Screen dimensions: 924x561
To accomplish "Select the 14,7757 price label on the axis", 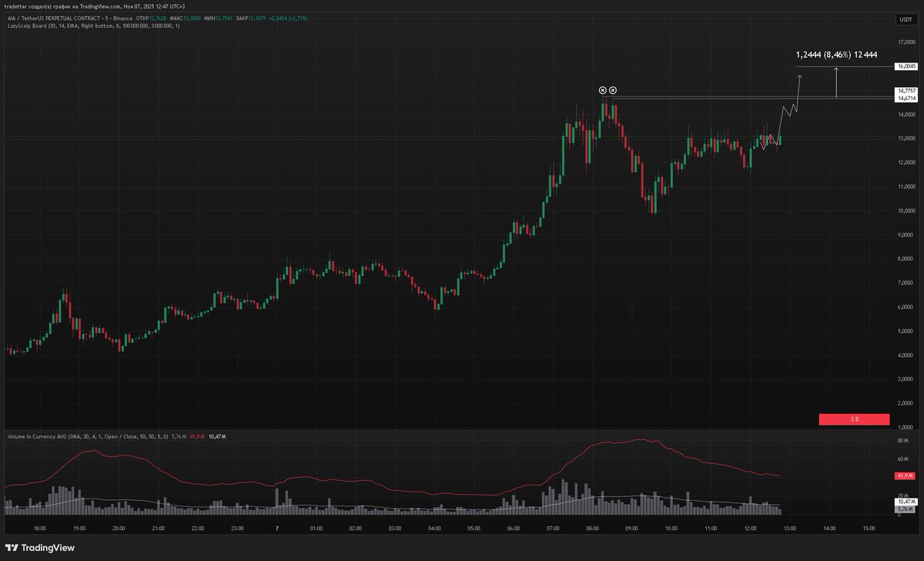I will [x=906, y=91].
